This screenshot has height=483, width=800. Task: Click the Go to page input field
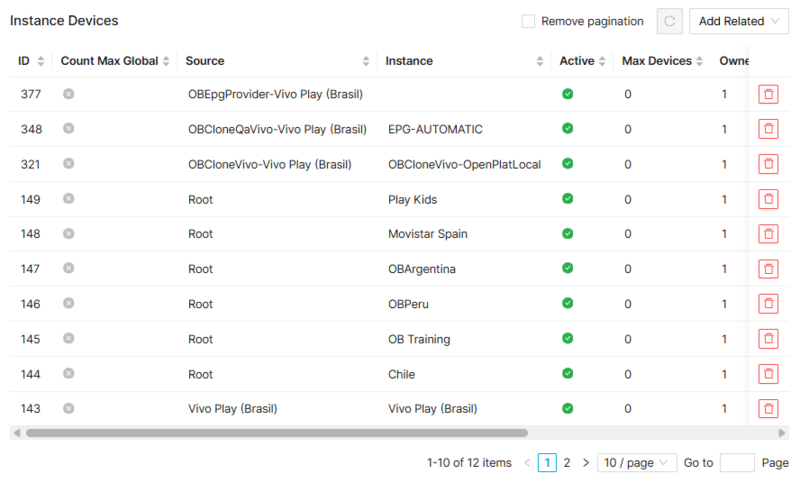coord(737,463)
